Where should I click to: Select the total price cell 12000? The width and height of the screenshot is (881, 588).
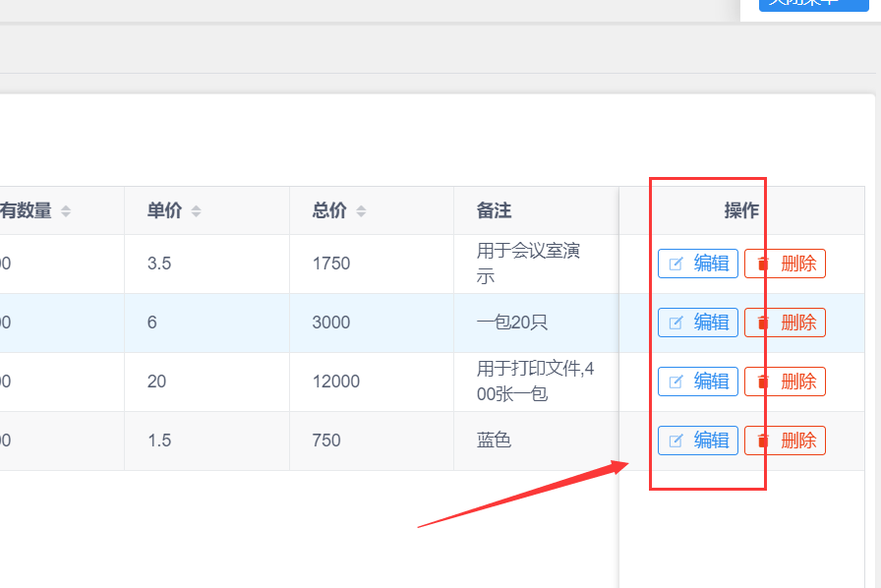336,382
